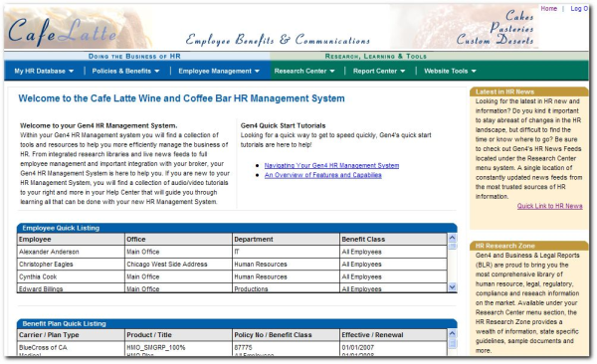Click the Employee Quick Listing title bar
This screenshot has width=597, height=364.
237,228
